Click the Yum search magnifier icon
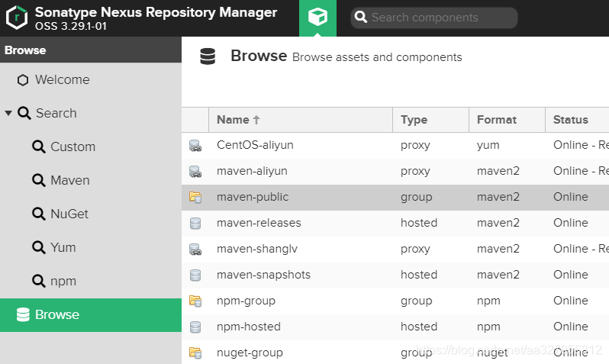The image size is (609, 364). (38, 247)
